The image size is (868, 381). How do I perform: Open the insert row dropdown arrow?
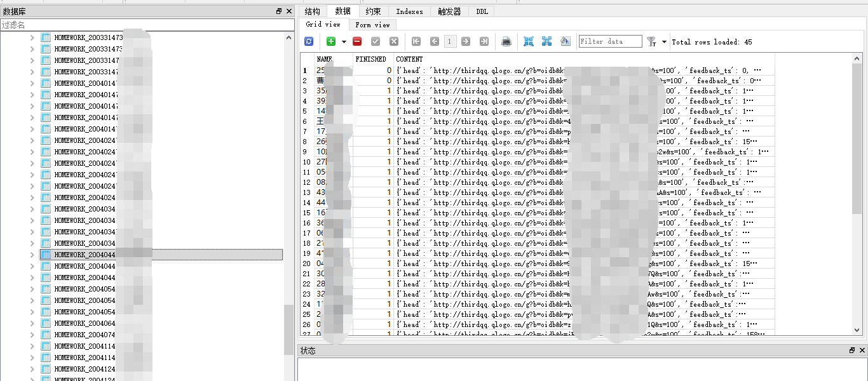click(x=343, y=41)
